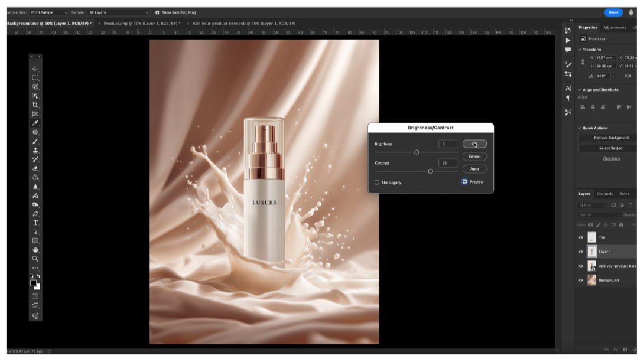
Task: Hide 'Add your product here' layer
Action: click(581, 266)
